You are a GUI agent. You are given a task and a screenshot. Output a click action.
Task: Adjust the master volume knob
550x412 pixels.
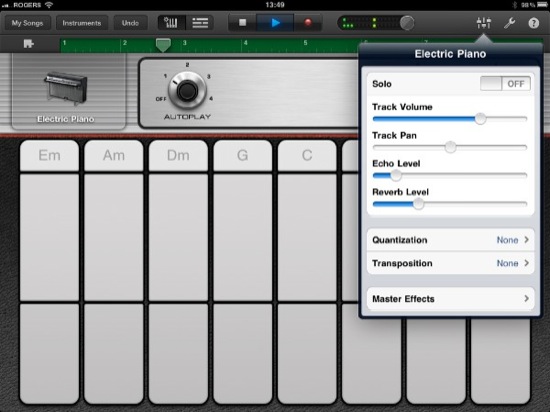pyautogui.click(x=407, y=23)
